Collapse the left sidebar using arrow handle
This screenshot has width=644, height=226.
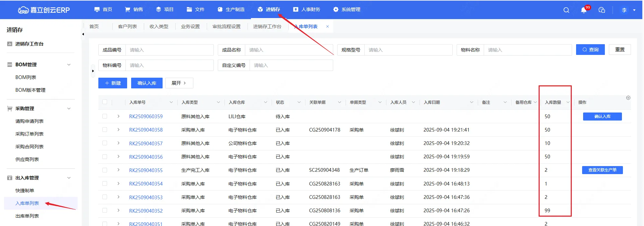(83, 34)
